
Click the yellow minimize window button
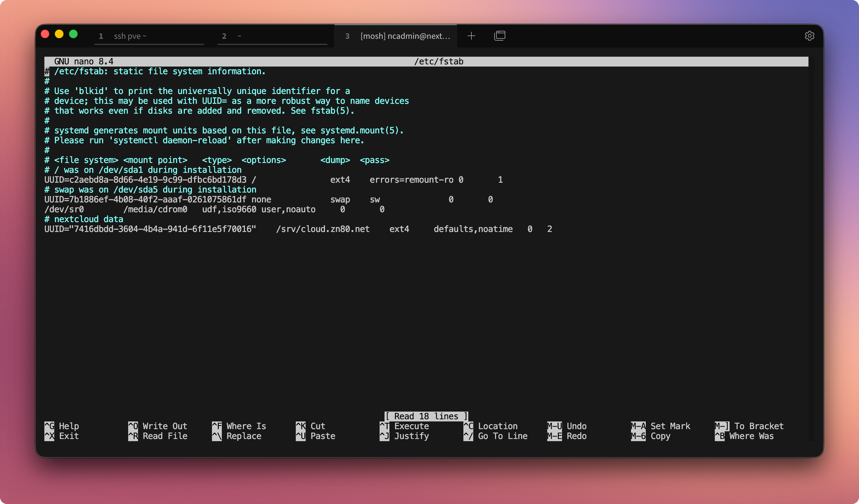click(59, 34)
